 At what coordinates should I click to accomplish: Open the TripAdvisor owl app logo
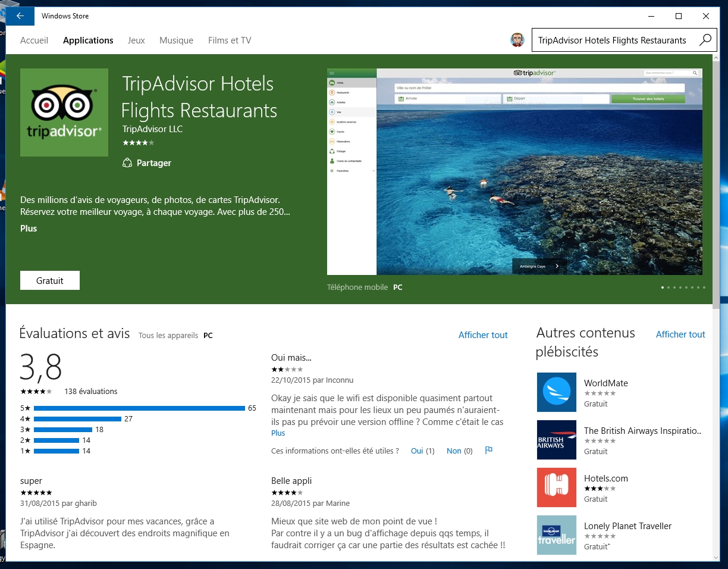click(64, 112)
